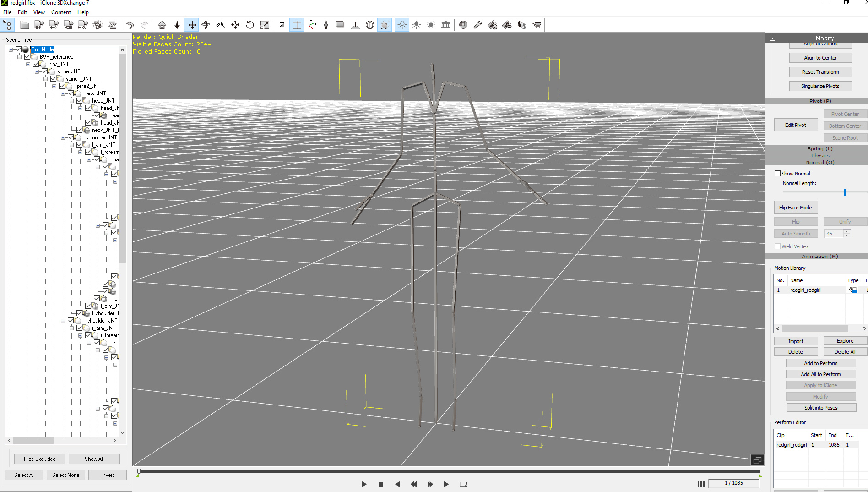The height and width of the screenshot is (492, 868).
Task: Click the museum building icon
Action: (x=446, y=25)
